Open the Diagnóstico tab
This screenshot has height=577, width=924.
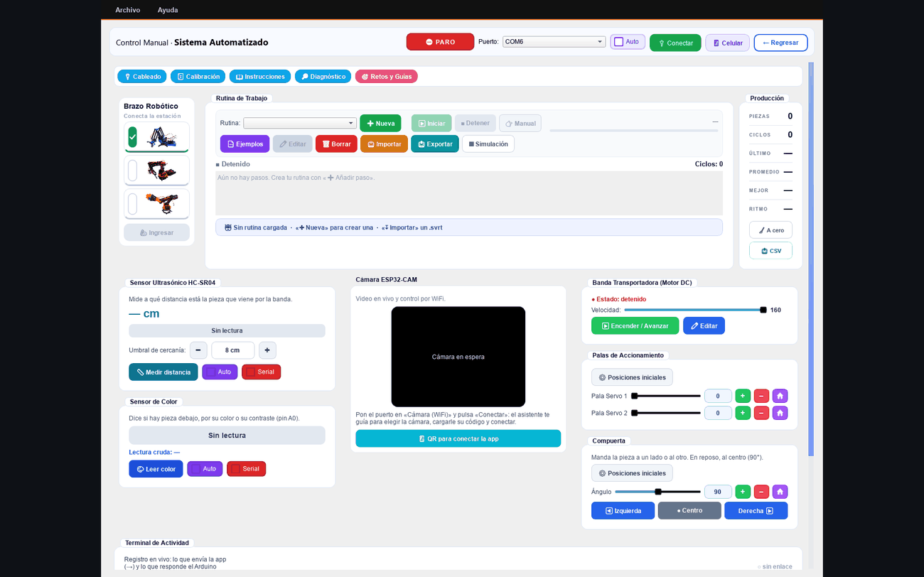(x=323, y=76)
